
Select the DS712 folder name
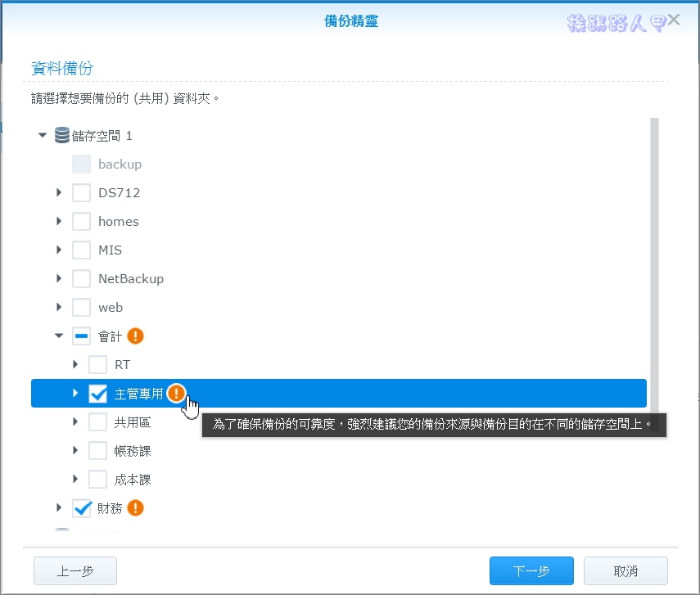pos(120,193)
